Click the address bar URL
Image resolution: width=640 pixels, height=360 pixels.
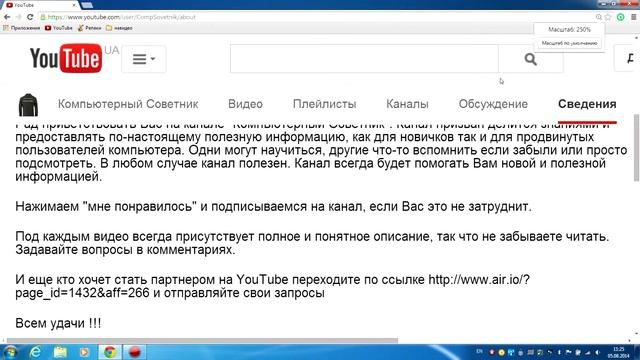pyautogui.click(x=122, y=17)
